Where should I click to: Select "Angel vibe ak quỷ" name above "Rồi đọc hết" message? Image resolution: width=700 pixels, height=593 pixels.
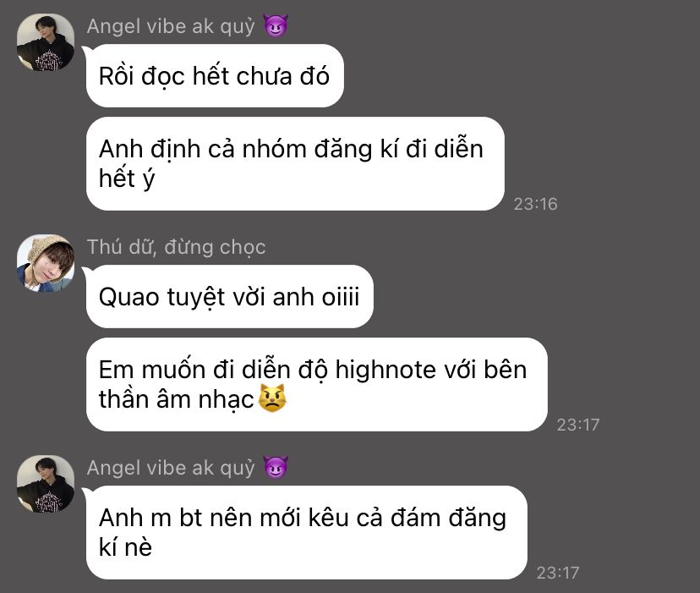[x=171, y=26]
